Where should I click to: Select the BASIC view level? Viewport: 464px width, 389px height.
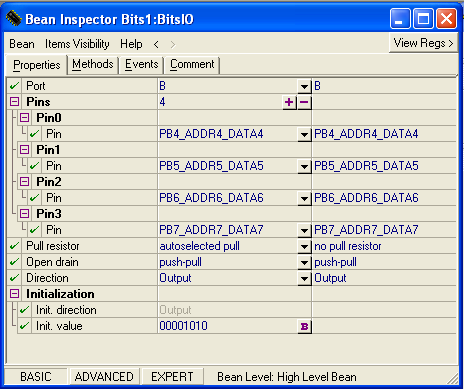tap(36, 377)
